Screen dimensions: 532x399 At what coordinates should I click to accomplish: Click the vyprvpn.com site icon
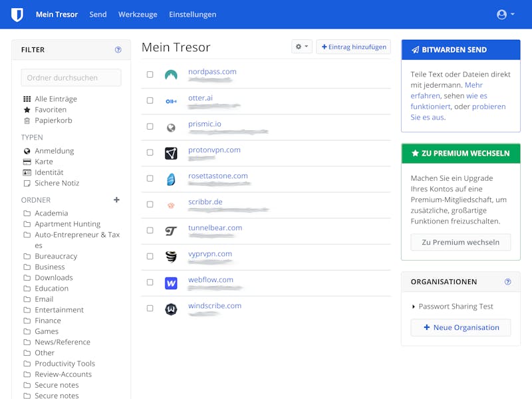171,257
